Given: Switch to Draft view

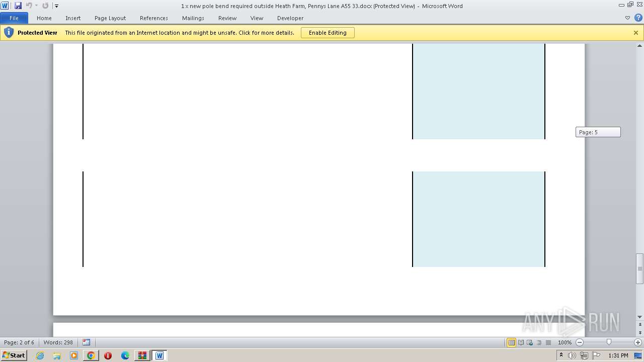Looking at the screenshot, I should click(548, 342).
